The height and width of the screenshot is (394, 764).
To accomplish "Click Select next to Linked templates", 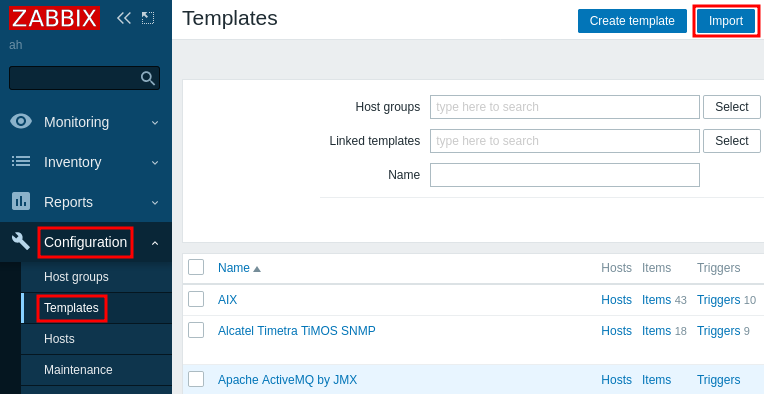I will coord(731,141).
